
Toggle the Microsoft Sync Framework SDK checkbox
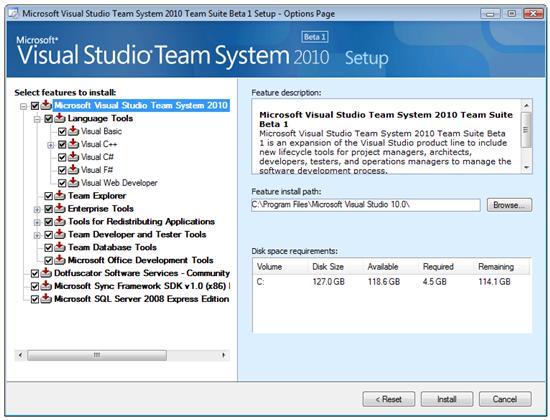coord(35,287)
